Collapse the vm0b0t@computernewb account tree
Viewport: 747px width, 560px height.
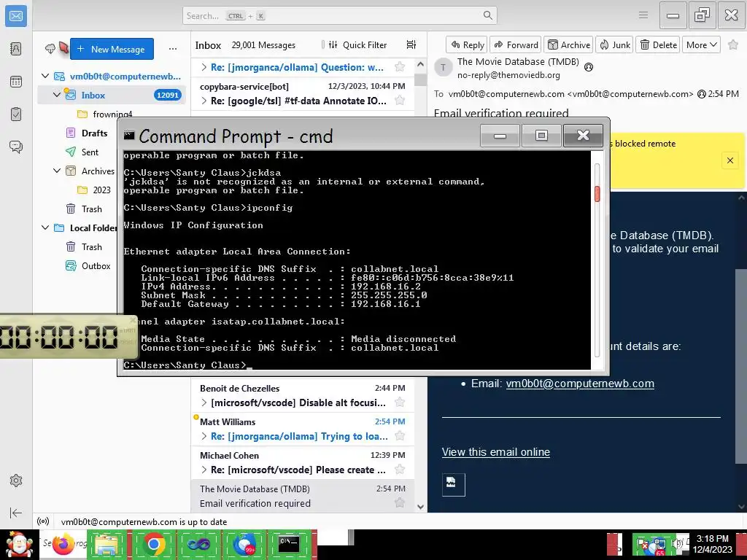tap(45, 76)
